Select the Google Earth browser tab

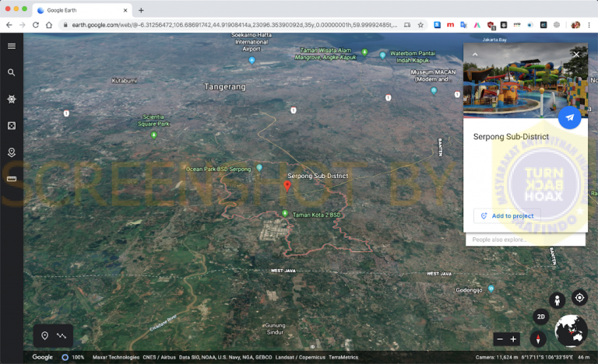pyautogui.click(x=83, y=10)
